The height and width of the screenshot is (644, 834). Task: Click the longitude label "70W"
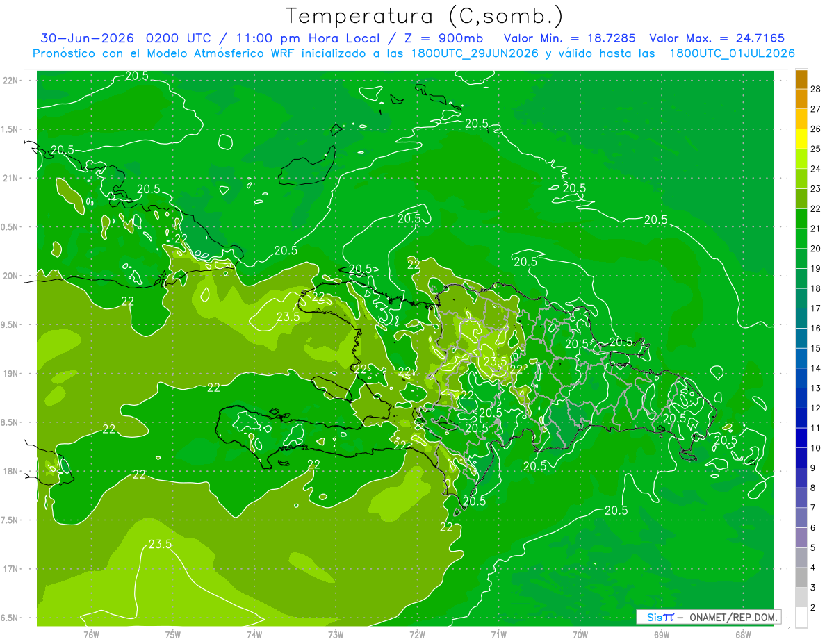point(580,634)
